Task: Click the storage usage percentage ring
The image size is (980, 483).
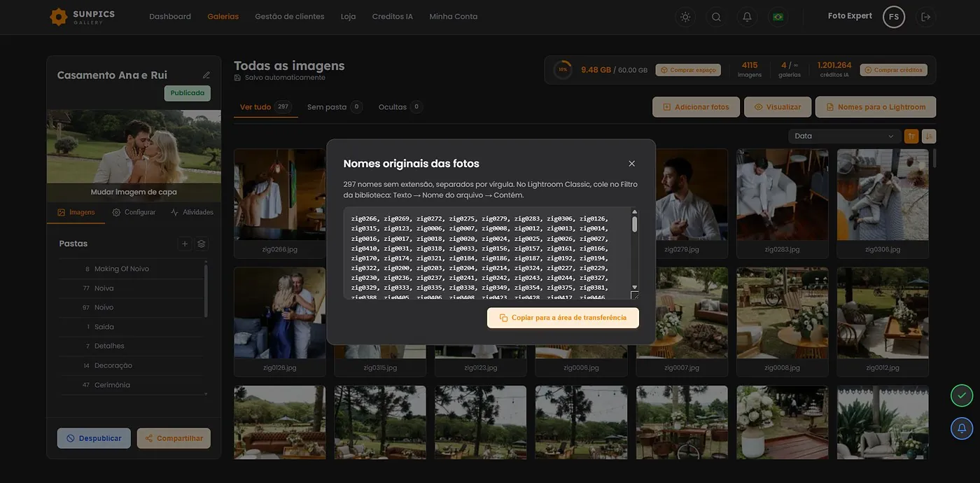Action: (562, 70)
